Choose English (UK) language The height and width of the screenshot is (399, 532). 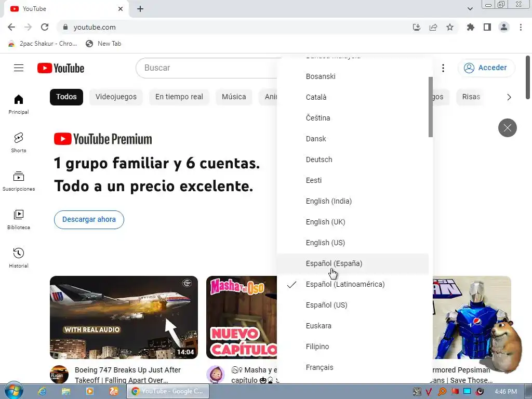353,222
